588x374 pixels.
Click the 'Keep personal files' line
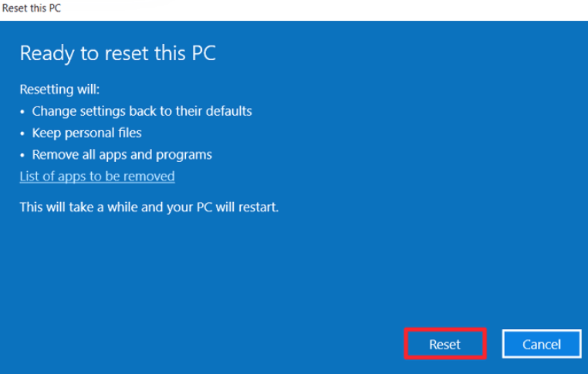86,133
